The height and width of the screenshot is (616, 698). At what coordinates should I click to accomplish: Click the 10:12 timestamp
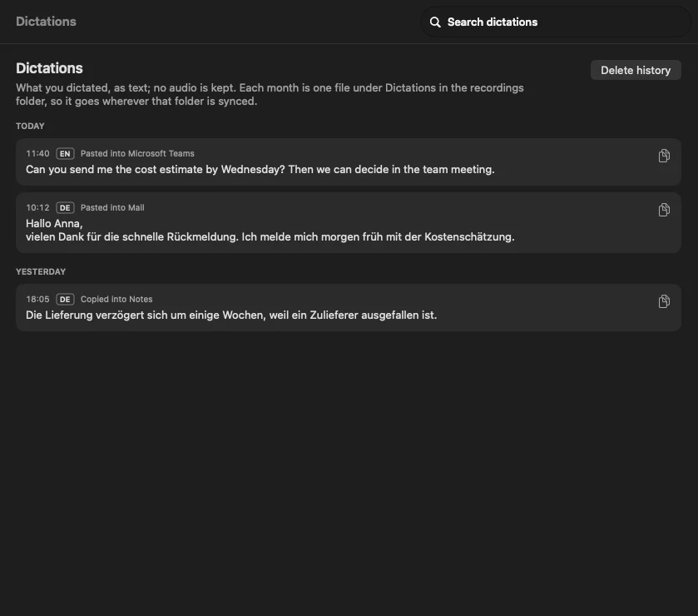coord(37,208)
